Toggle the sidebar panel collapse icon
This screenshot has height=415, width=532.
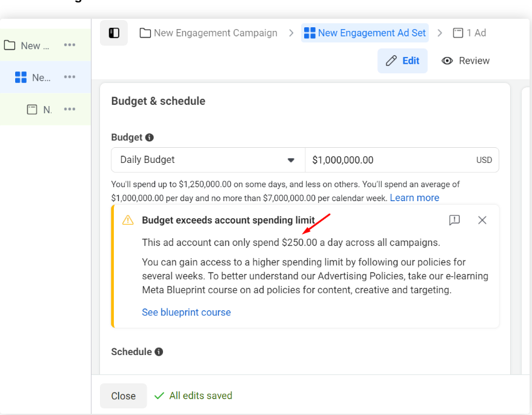tap(114, 33)
